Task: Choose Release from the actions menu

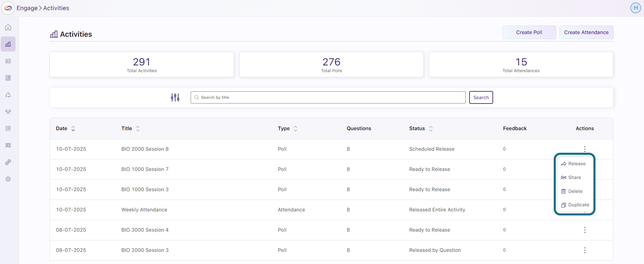Action: coord(573,164)
